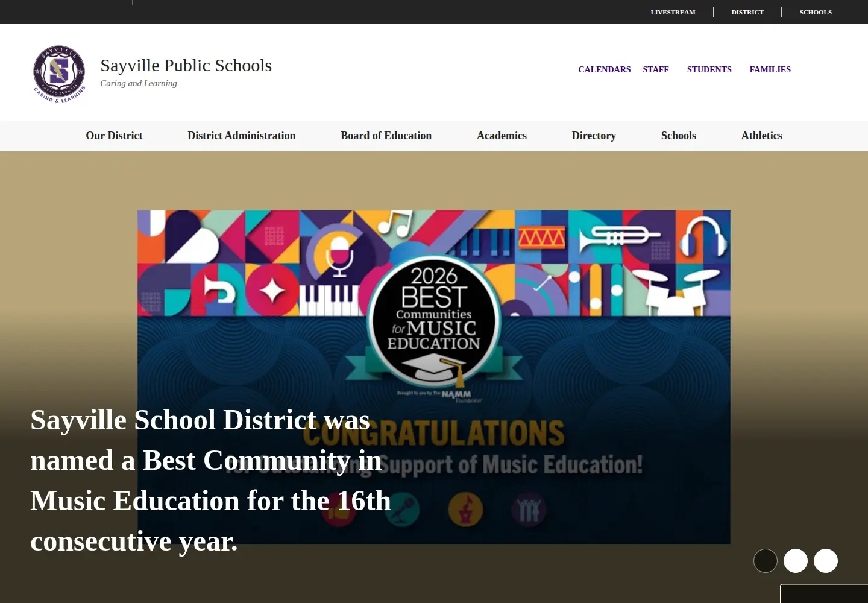Click the Sayville school crest logo
Image resolution: width=868 pixels, height=603 pixels.
click(x=59, y=74)
